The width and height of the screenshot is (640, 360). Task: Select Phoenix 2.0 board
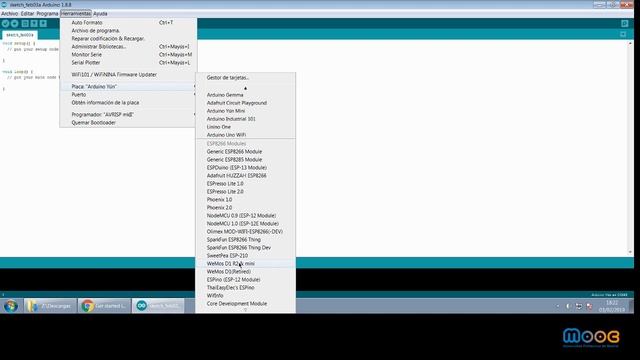point(245,207)
